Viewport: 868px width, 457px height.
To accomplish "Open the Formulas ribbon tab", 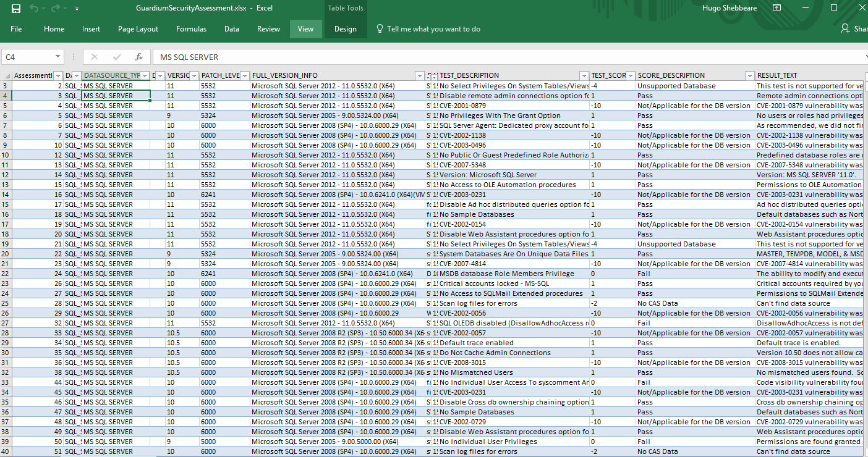I will (x=191, y=29).
